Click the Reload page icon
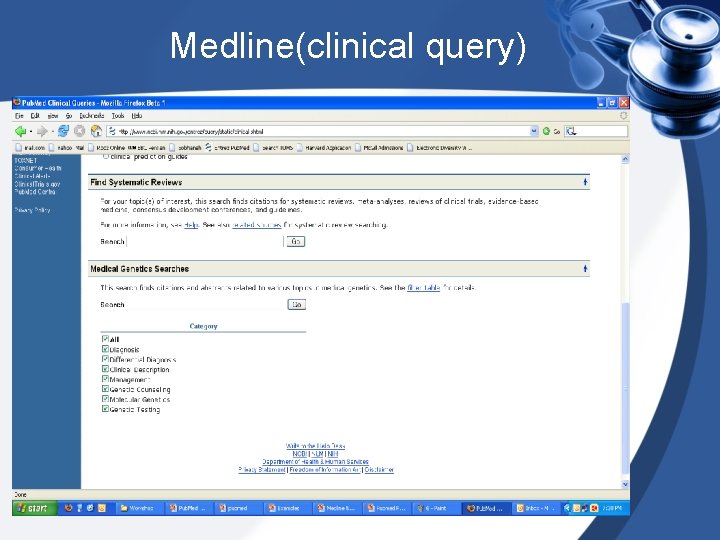Image resolution: width=720 pixels, height=540 pixels. click(x=63, y=131)
